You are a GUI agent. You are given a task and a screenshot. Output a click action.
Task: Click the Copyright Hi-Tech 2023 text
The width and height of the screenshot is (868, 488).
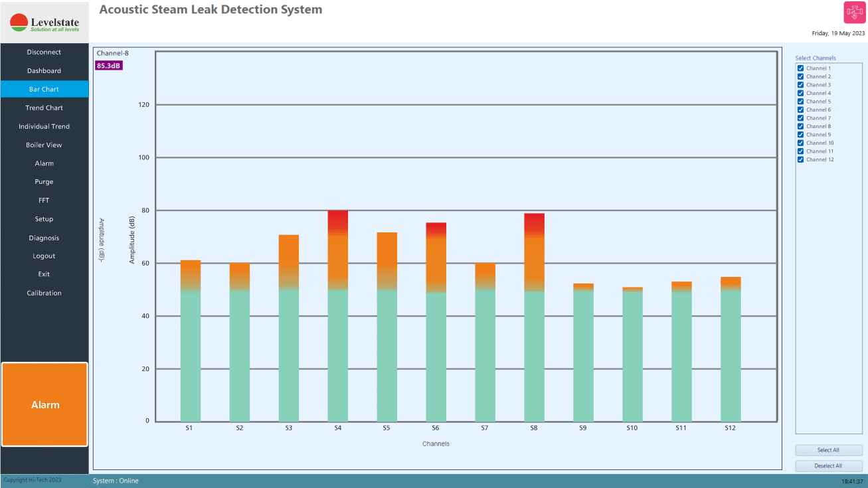(x=32, y=480)
